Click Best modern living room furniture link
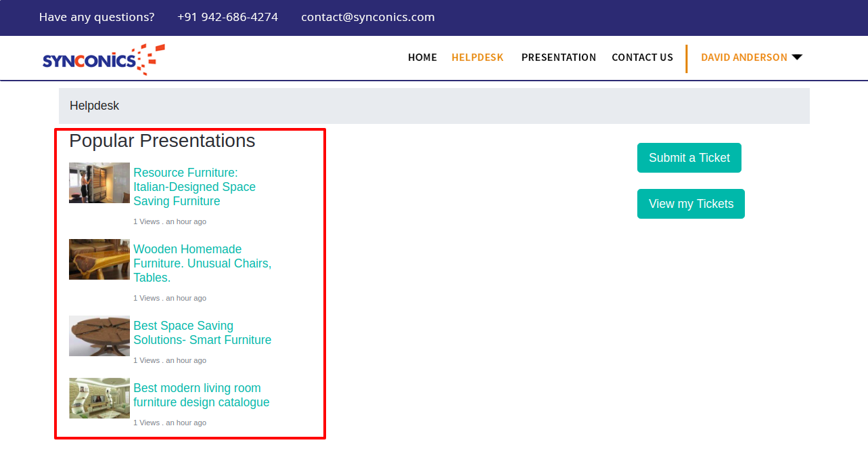 (201, 395)
